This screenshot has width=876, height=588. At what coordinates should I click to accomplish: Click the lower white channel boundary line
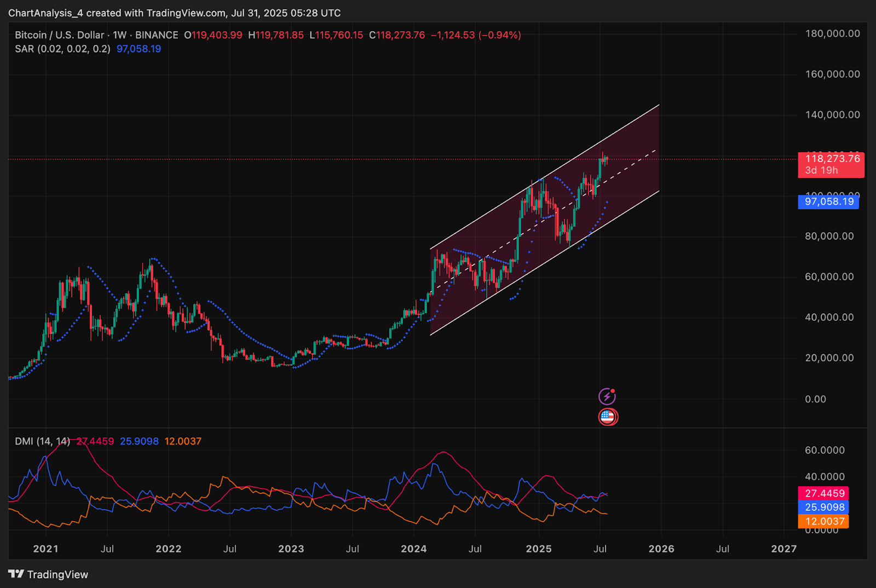[545, 263]
